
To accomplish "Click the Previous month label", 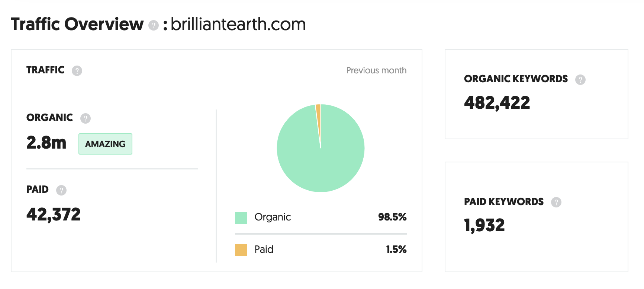I will 376,70.
